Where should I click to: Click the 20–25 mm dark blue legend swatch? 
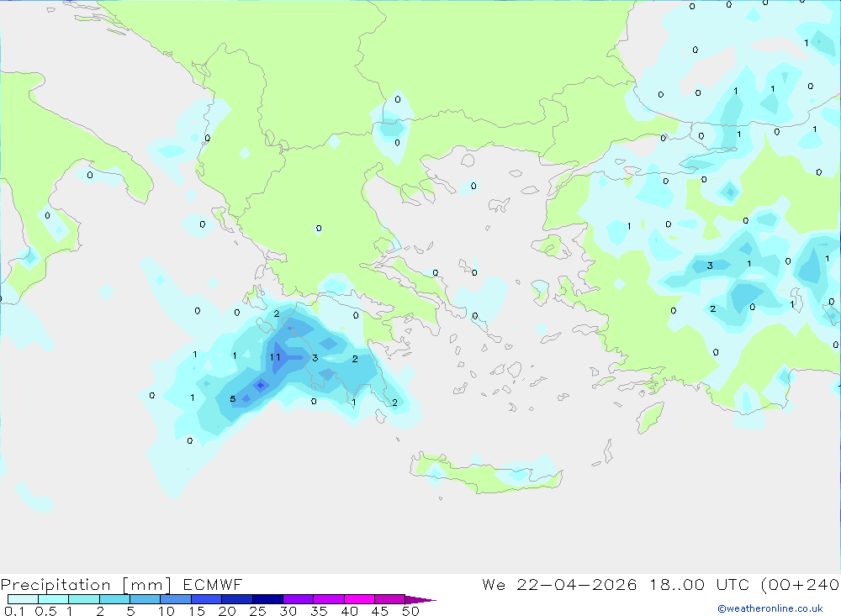tap(237, 599)
